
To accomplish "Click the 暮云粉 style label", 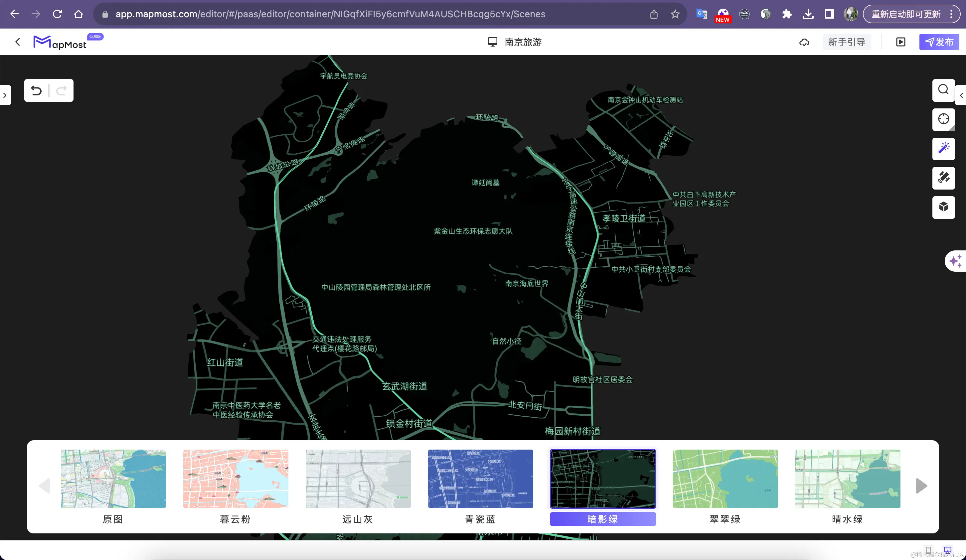I will pyautogui.click(x=236, y=519).
